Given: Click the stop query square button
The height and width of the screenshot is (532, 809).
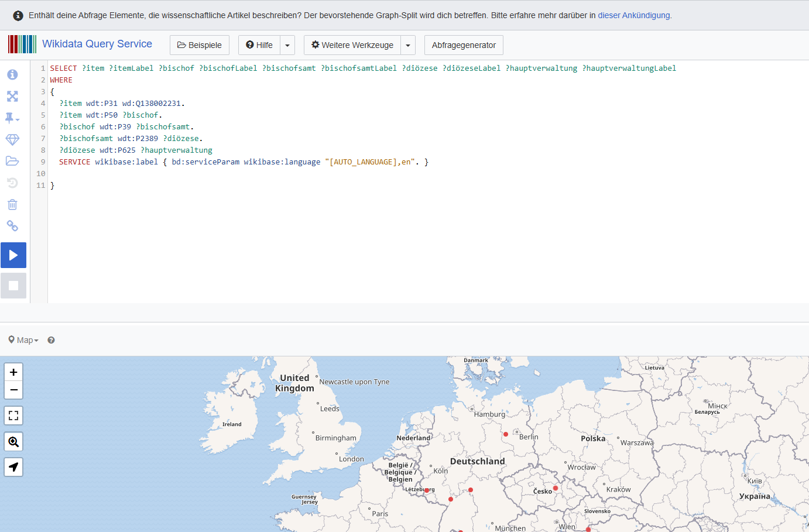Looking at the screenshot, I should 13,286.
